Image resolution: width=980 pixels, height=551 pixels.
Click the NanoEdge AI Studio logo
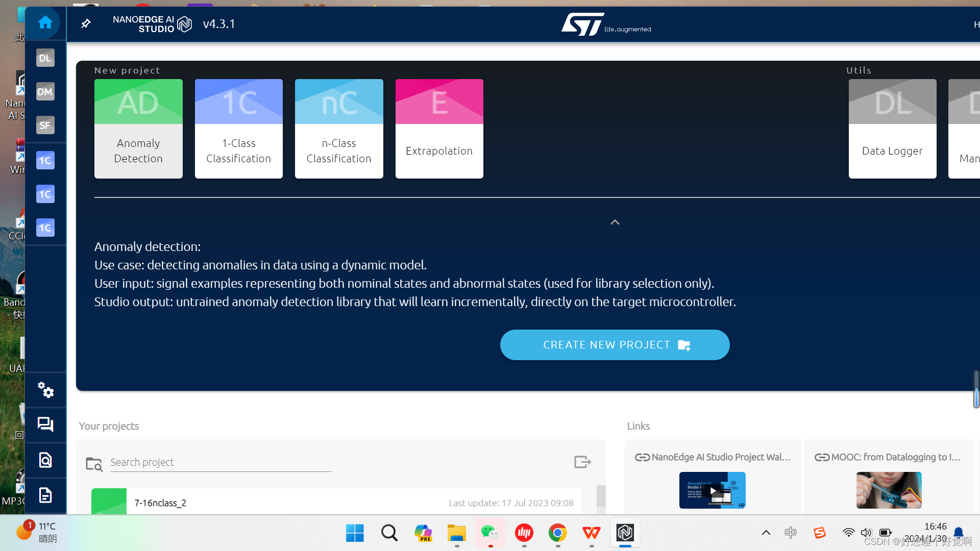coord(152,24)
